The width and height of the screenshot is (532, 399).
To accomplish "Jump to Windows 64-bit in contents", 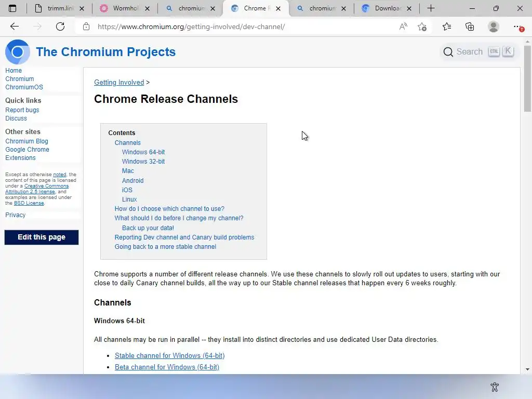I will pyautogui.click(x=143, y=152).
